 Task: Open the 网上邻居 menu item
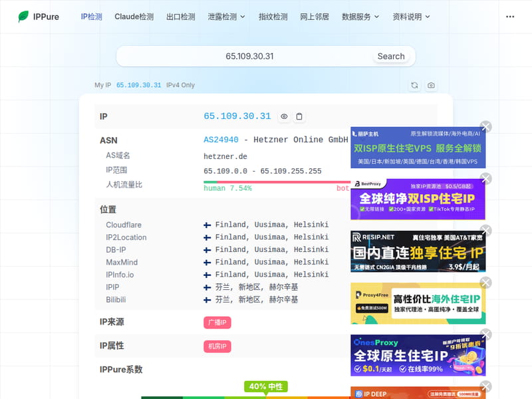[x=315, y=17]
